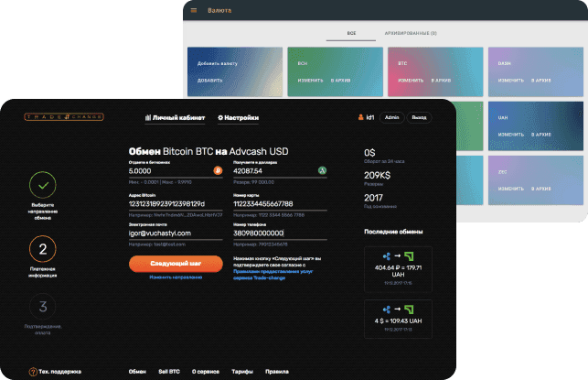Open Личный кабинет in the top navigation
The width and height of the screenshot is (588, 380).
pos(176,118)
